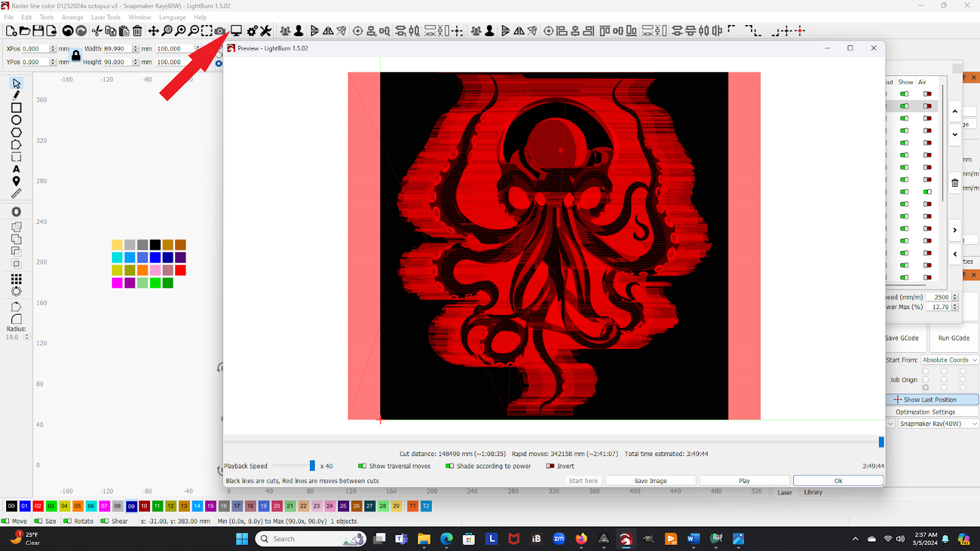Open the Snapmaker Ray(40W) device dropdown
980x551 pixels.
[938, 424]
